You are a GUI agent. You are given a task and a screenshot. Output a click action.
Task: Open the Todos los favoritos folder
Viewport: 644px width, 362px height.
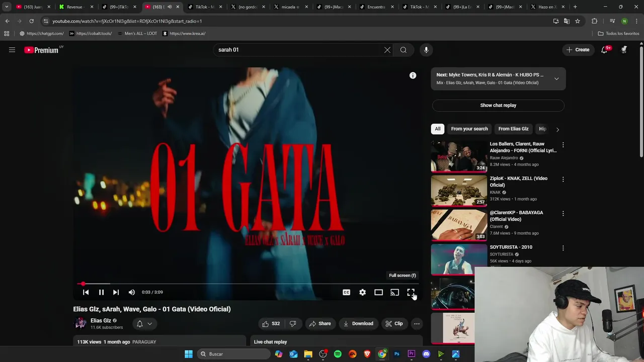coord(618,34)
